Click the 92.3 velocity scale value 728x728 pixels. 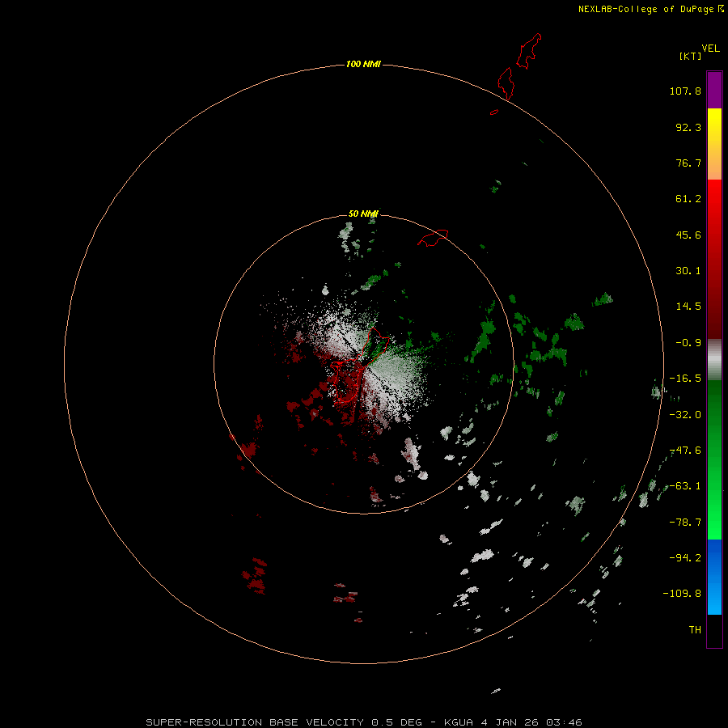(688, 127)
